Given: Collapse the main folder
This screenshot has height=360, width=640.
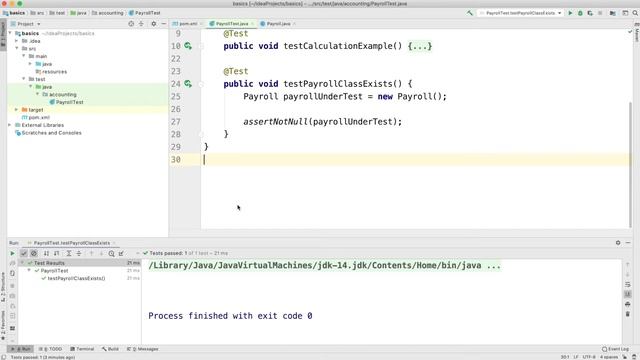Looking at the screenshot, I should point(24,56).
